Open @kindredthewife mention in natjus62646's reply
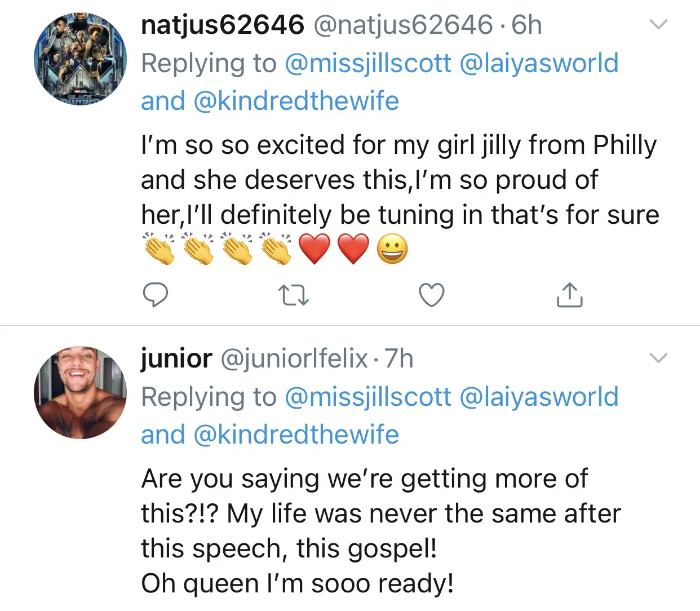 click(x=296, y=101)
